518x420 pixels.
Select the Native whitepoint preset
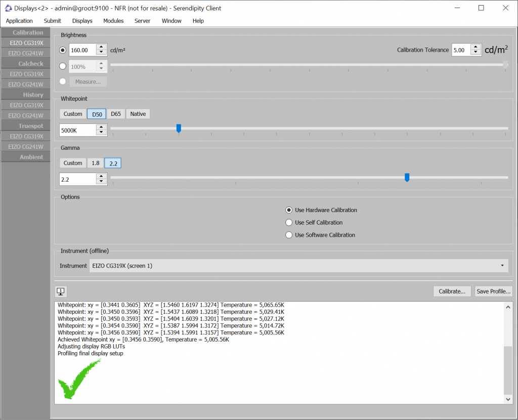tap(138, 113)
